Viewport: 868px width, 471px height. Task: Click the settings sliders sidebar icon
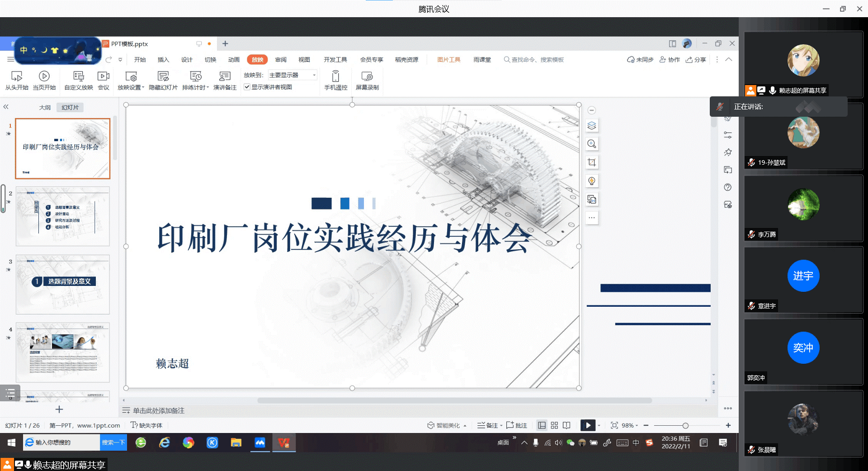tap(728, 135)
